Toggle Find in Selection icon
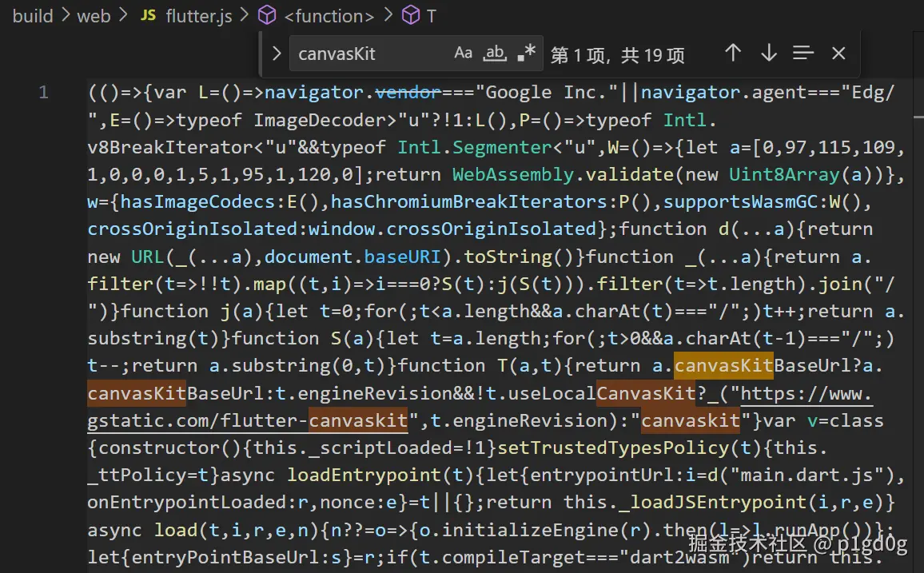This screenshot has width=924, height=573. [803, 53]
